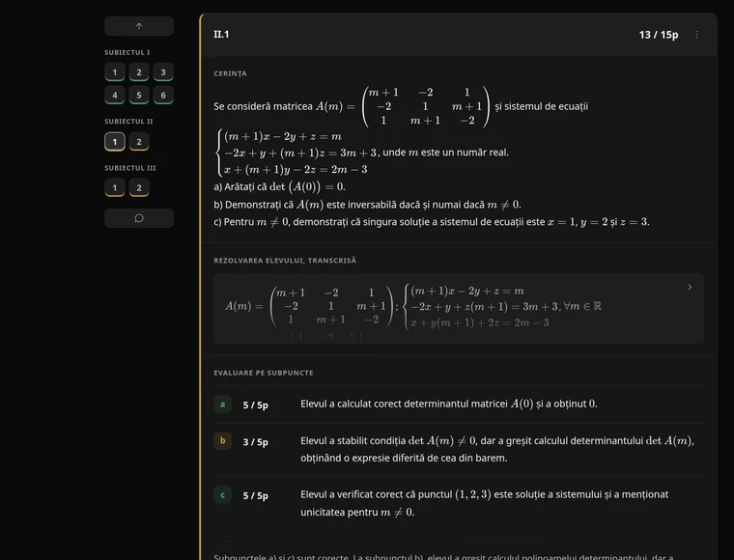Click the yellow 'b' subpoint badge

tap(223, 441)
